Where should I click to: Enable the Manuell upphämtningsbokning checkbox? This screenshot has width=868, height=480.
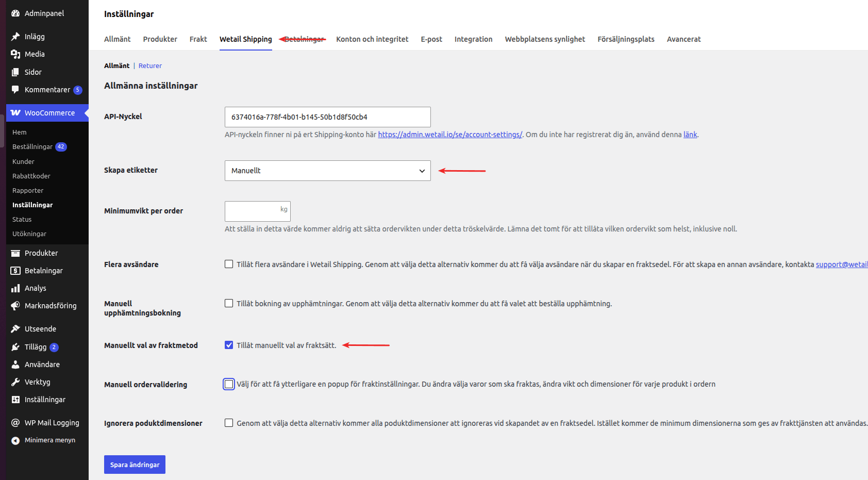tap(229, 303)
